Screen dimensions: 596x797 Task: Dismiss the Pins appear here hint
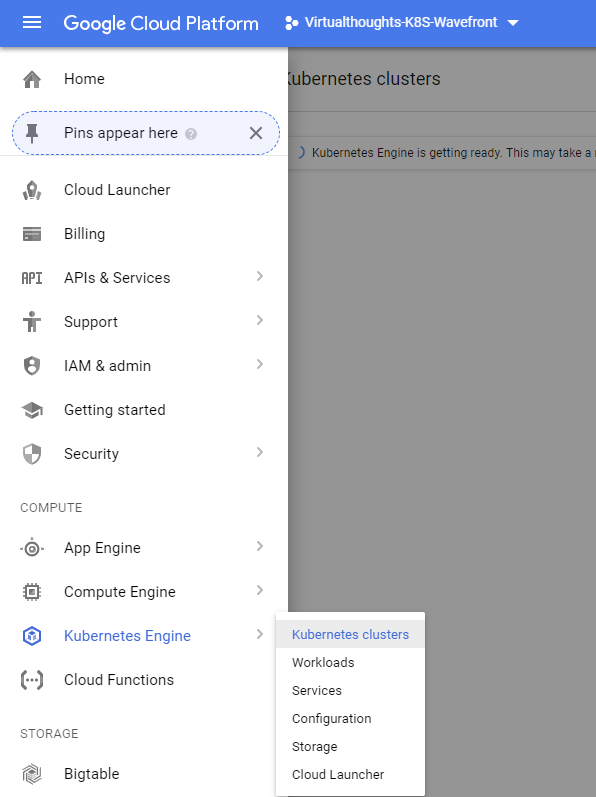[256, 133]
